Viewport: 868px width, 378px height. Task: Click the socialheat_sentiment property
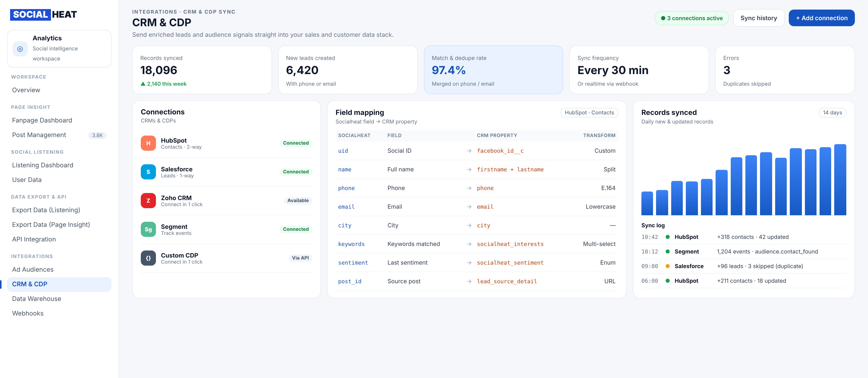click(x=510, y=263)
